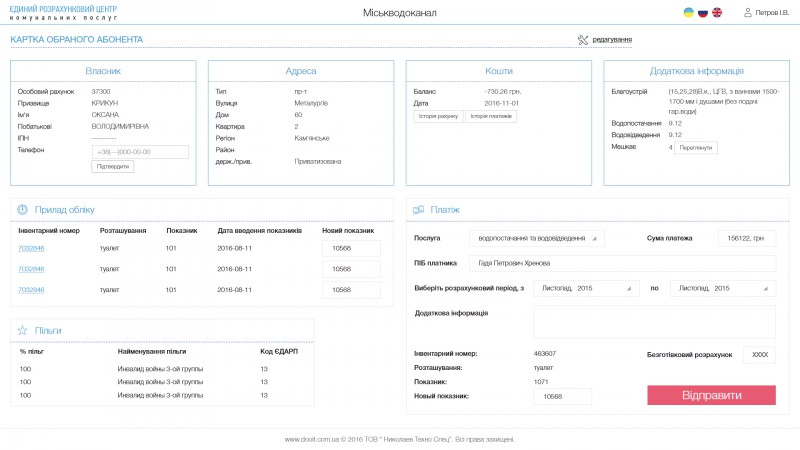Image resolution: width=800 pixels, height=450 pixels.
Task: Open second inventory number link 7032846
Action: point(31,269)
